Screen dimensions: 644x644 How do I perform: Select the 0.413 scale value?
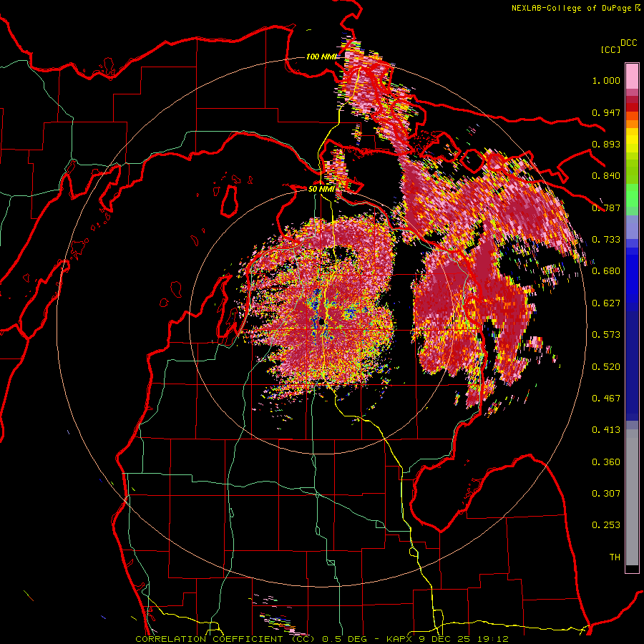click(x=606, y=430)
